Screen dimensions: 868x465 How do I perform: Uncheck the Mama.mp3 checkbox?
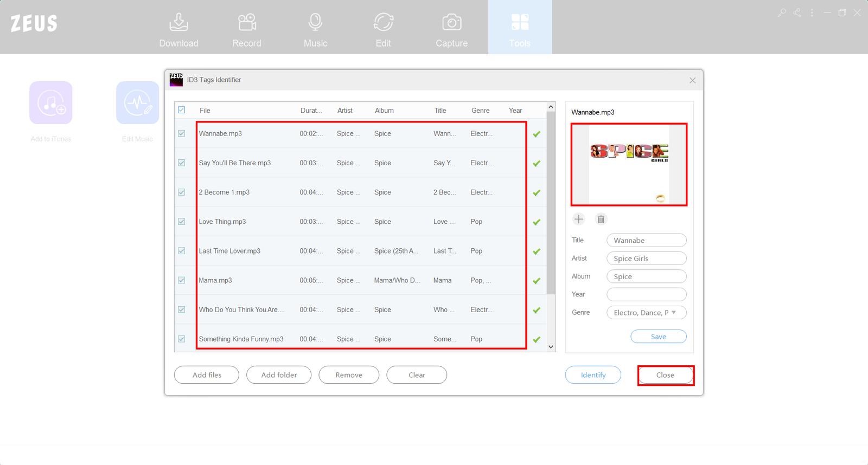tap(182, 280)
